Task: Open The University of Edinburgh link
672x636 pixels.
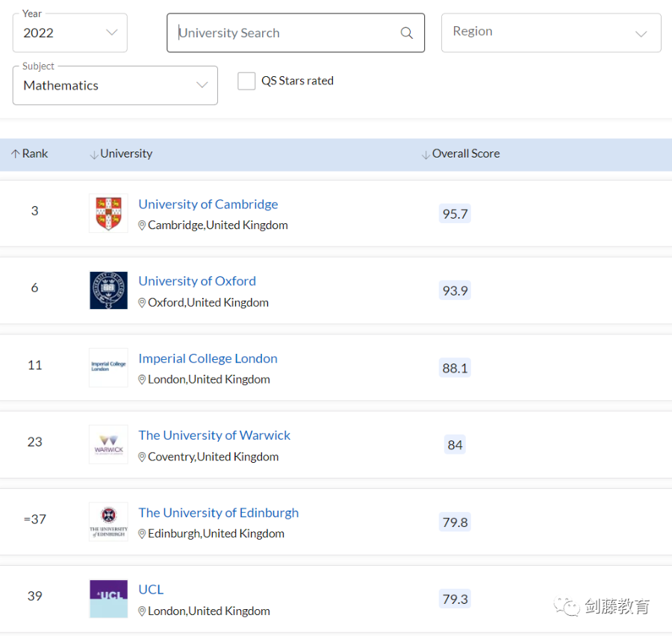Action: pos(218,513)
